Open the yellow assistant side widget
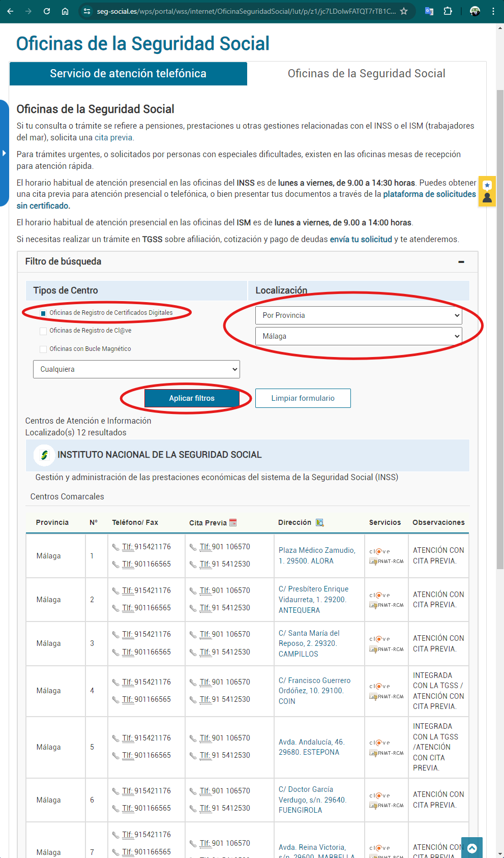The width and height of the screenshot is (504, 858). tap(487, 192)
